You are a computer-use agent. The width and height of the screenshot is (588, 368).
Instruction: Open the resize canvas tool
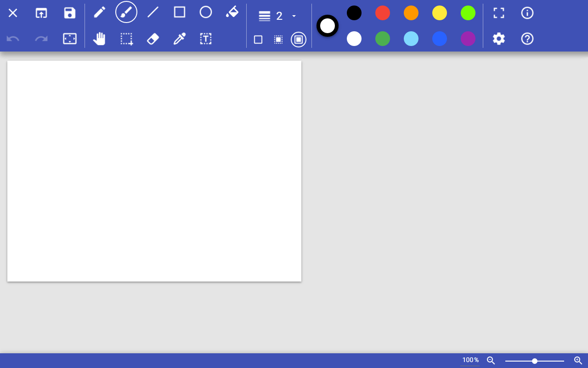pos(69,39)
